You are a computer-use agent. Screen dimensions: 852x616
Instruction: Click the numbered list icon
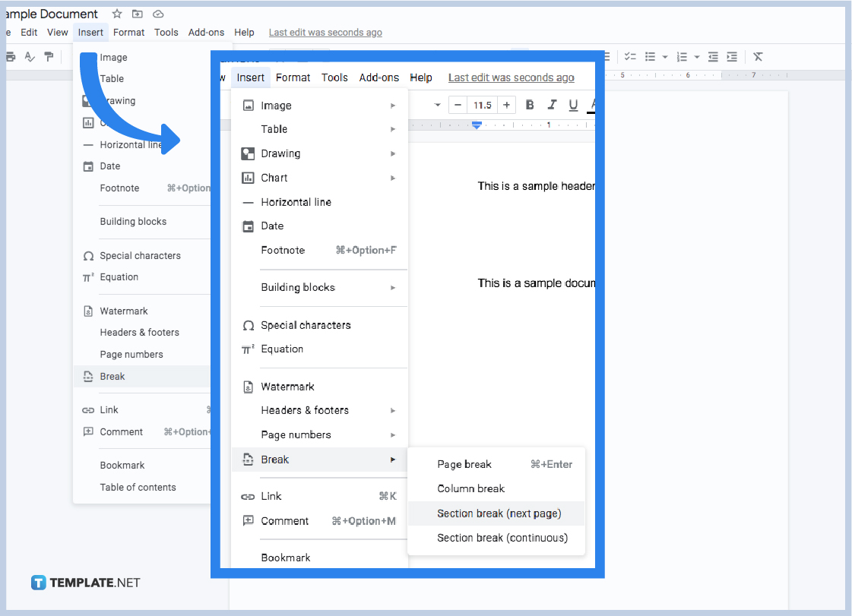tap(683, 56)
